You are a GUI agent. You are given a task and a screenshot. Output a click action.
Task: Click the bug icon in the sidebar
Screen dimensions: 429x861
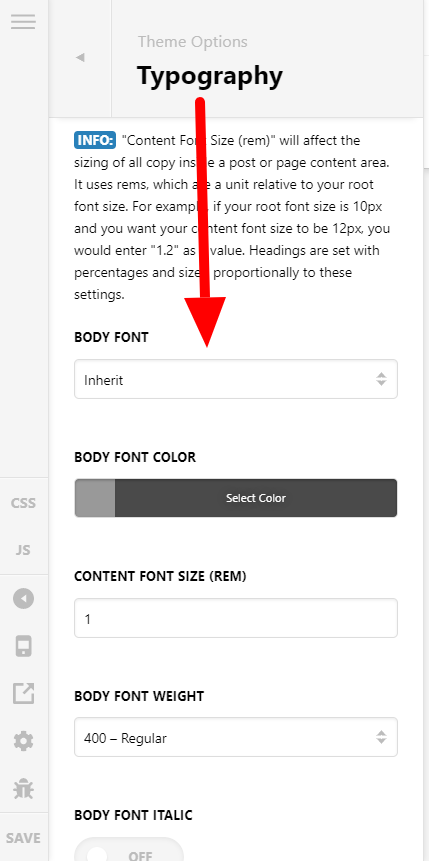[24, 789]
